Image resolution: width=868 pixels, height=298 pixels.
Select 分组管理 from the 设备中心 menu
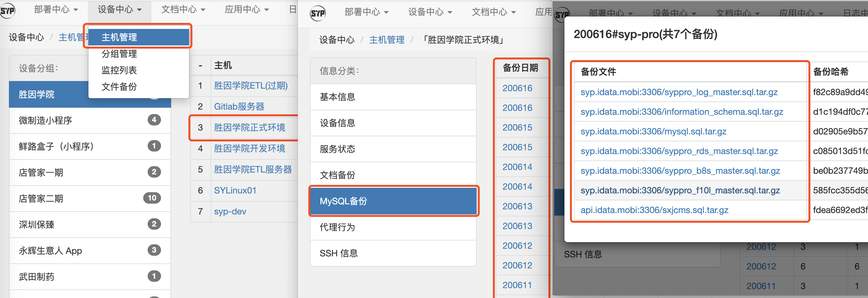point(138,53)
